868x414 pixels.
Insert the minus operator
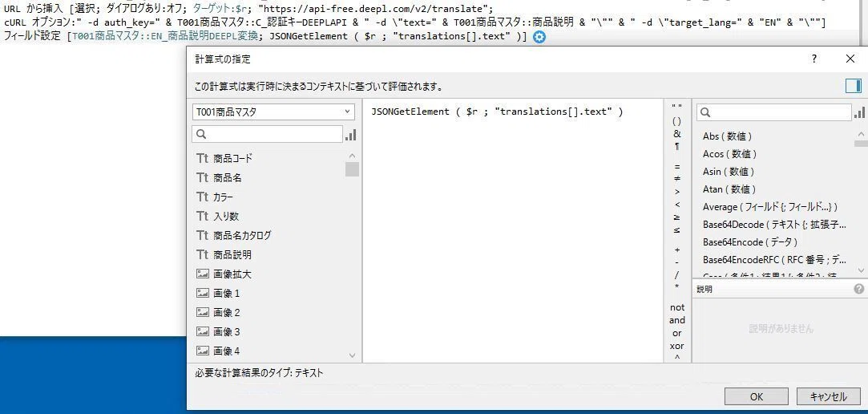point(677,262)
